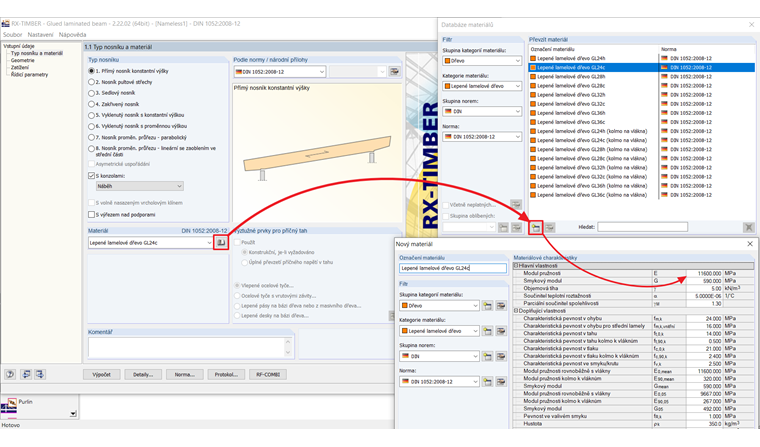Image resolution: width=760 pixels, height=447 pixels.
Task: Open the material library next to Materiál dropdown
Action: [x=221, y=242]
